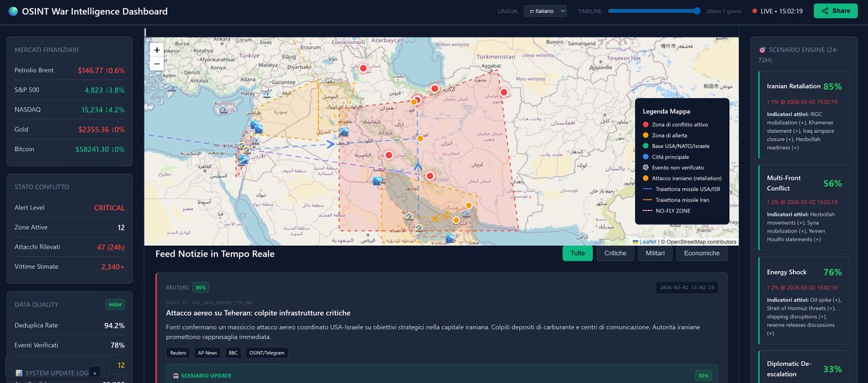The image size is (868, 383).
Task: Click the Energy Shock 76% probability
Action: pyautogui.click(x=833, y=272)
